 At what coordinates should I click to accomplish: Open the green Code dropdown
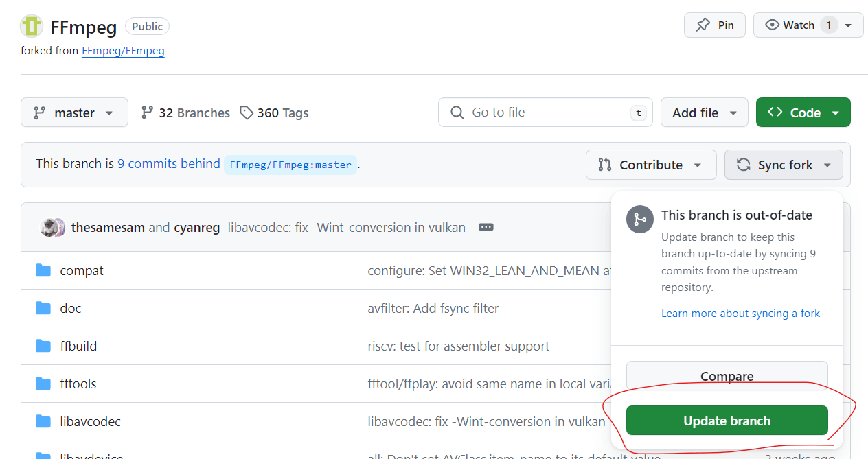coord(803,113)
